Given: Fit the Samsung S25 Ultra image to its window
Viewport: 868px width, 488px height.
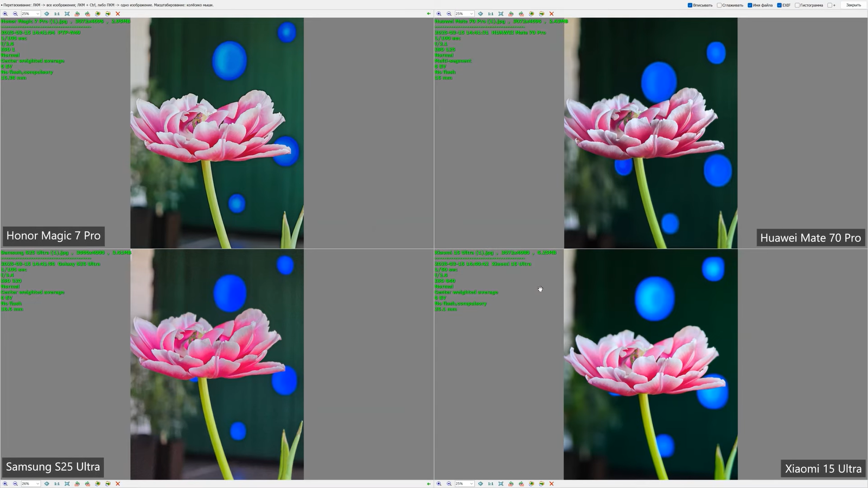Looking at the screenshot, I should 67,484.
